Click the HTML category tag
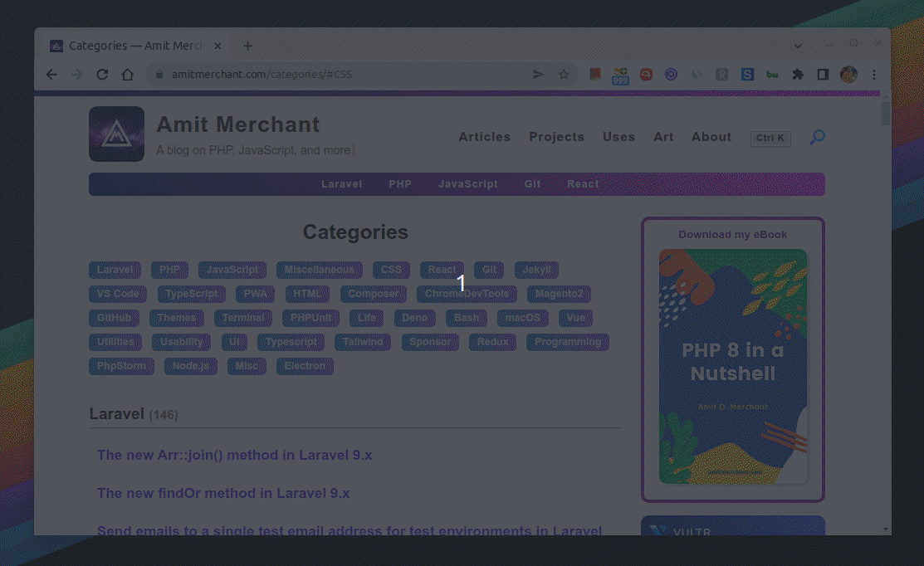This screenshot has width=924, height=566. pyautogui.click(x=308, y=294)
